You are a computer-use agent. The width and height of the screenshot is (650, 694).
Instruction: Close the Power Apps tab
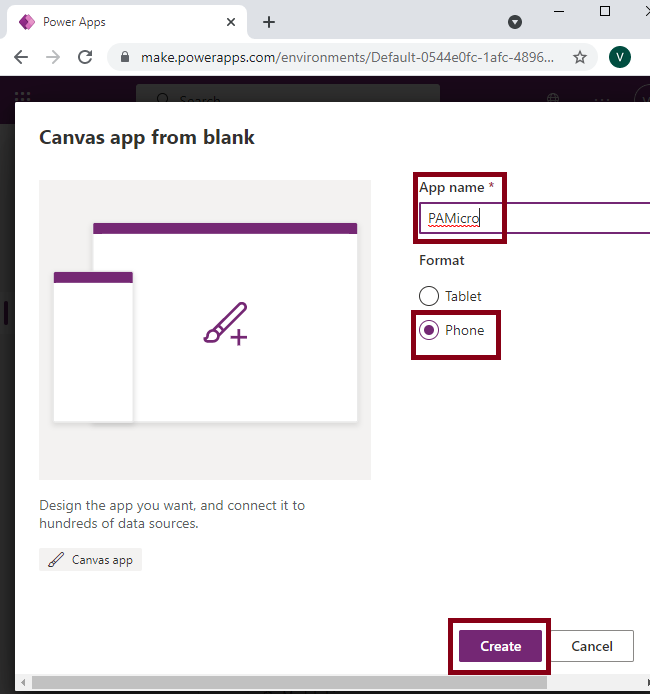click(x=231, y=22)
